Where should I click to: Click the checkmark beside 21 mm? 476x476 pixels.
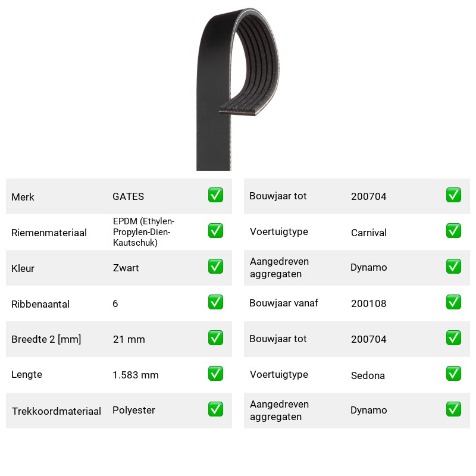215,338
